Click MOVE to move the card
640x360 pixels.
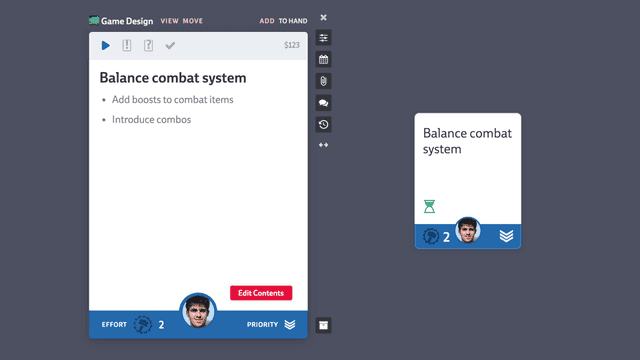[x=193, y=21]
